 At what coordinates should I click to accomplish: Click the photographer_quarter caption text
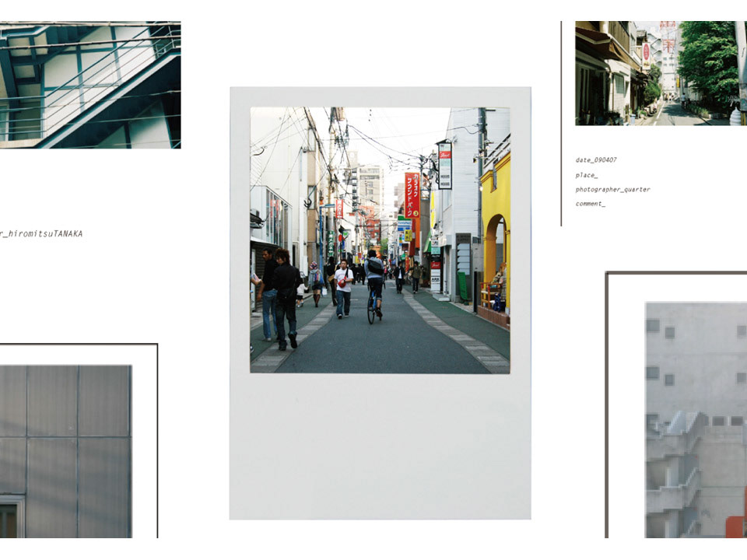coord(612,190)
